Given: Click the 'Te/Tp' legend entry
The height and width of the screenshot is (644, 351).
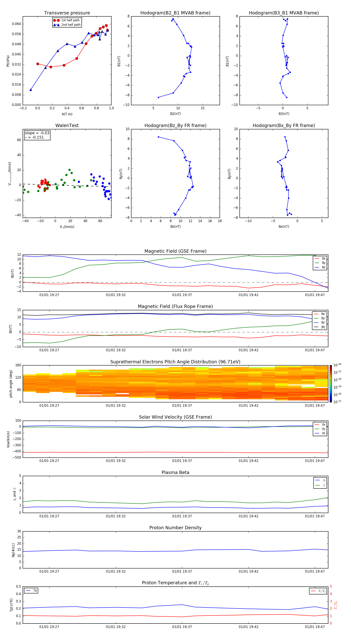Looking at the screenshot, I should [318, 591].
